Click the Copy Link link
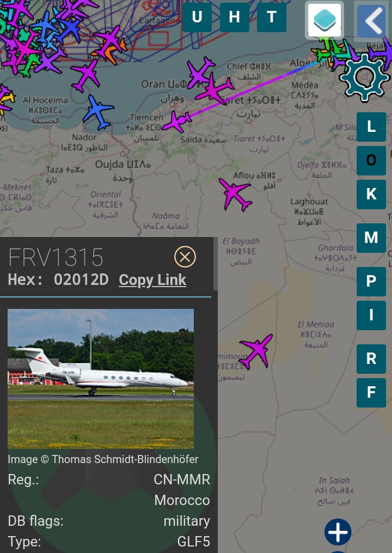Image resolution: width=392 pixels, height=553 pixels. click(152, 280)
